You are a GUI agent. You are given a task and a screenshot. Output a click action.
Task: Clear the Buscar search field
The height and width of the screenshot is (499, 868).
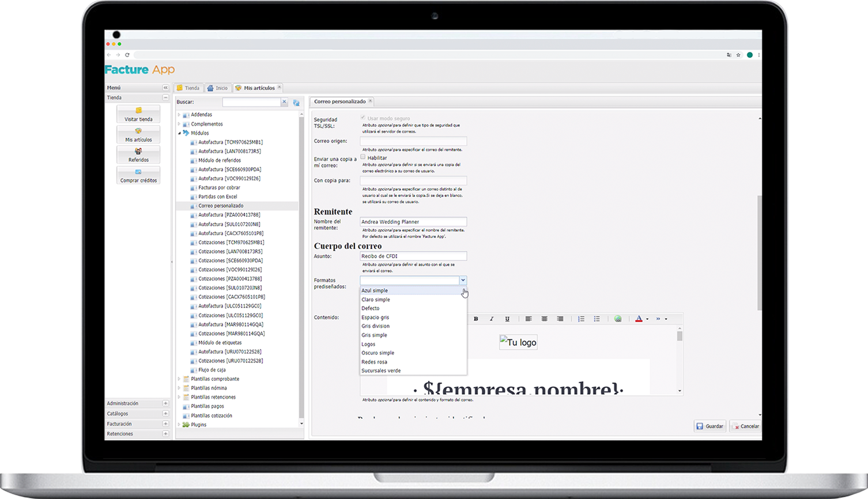[x=284, y=102]
